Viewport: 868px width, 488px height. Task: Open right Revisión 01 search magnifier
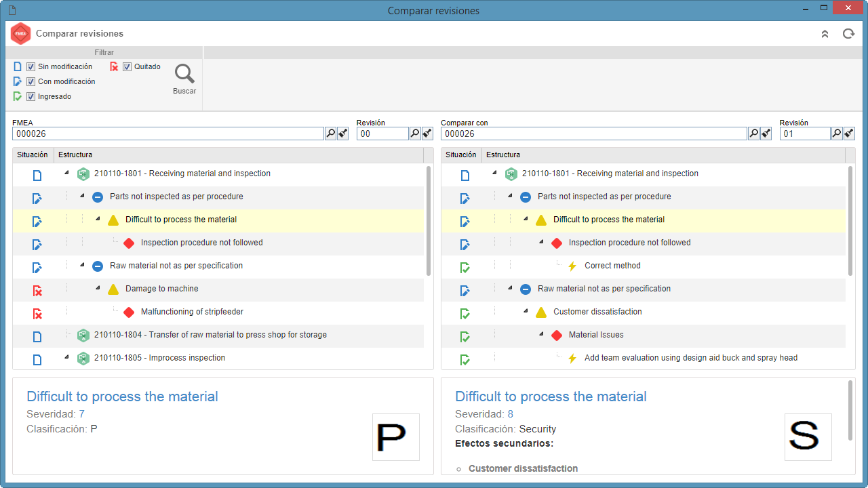(x=837, y=134)
